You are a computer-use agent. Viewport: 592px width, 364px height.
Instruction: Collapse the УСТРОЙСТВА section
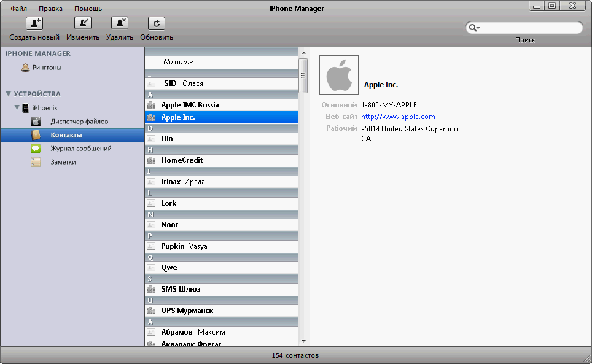point(9,94)
